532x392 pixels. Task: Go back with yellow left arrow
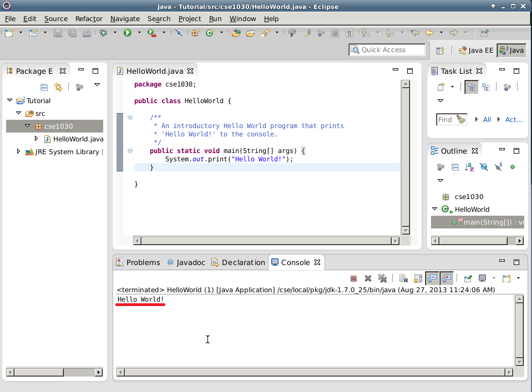coord(429,33)
